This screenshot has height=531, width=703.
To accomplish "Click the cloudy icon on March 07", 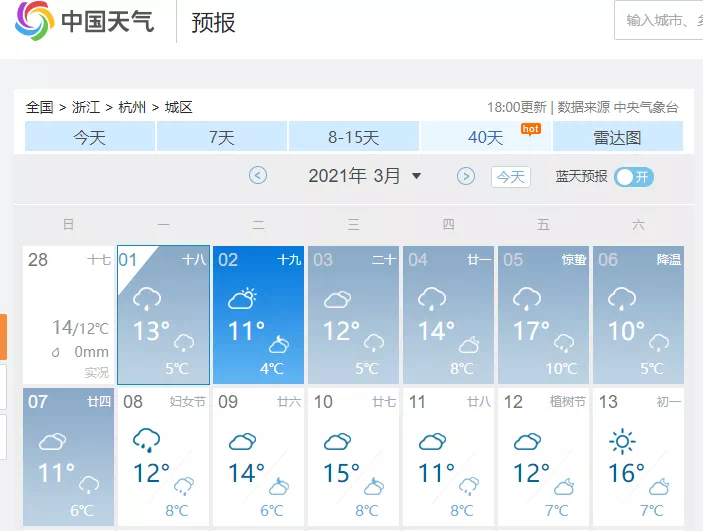I will coord(52,441).
